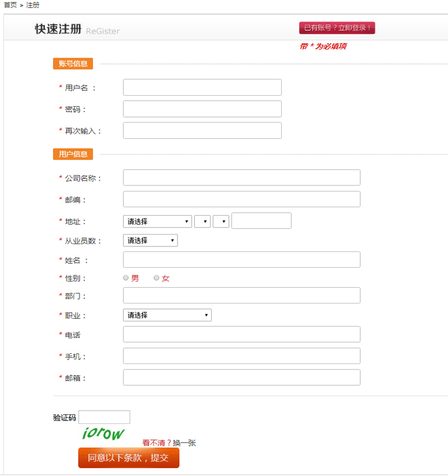This screenshot has width=448, height=476.
Task: Open the 地址 province 请选择 dropdown
Action: [x=157, y=221]
